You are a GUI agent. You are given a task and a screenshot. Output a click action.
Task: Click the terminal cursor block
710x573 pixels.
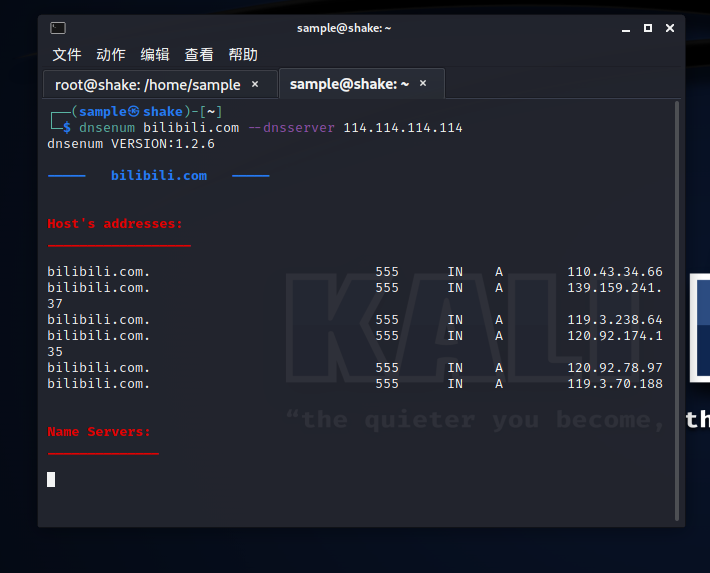51,479
